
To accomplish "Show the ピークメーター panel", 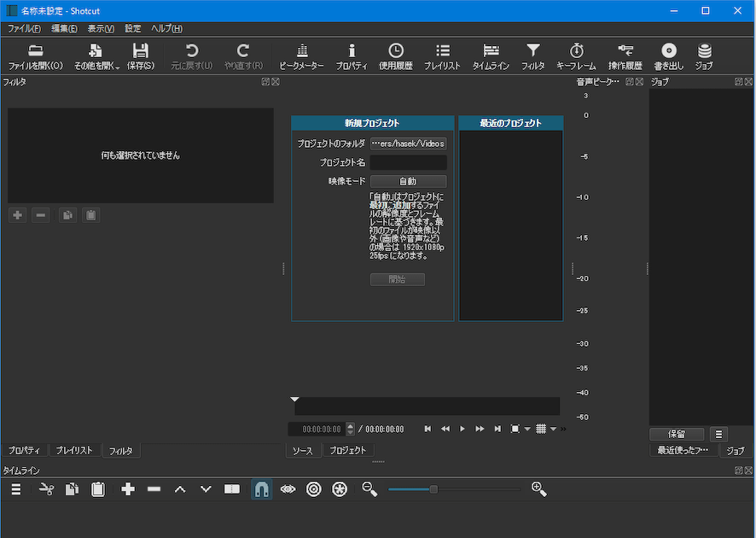I will 302,56.
